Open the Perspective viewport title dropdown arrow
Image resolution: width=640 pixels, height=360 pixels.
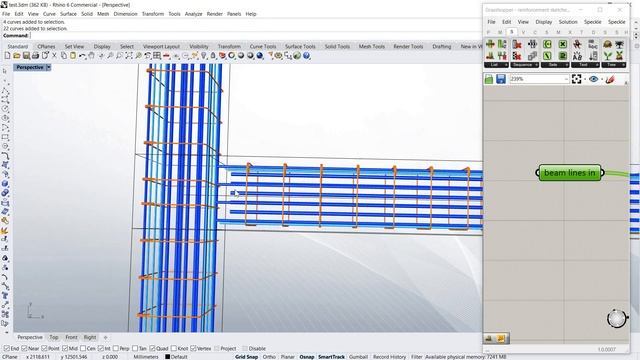[x=48, y=67]
